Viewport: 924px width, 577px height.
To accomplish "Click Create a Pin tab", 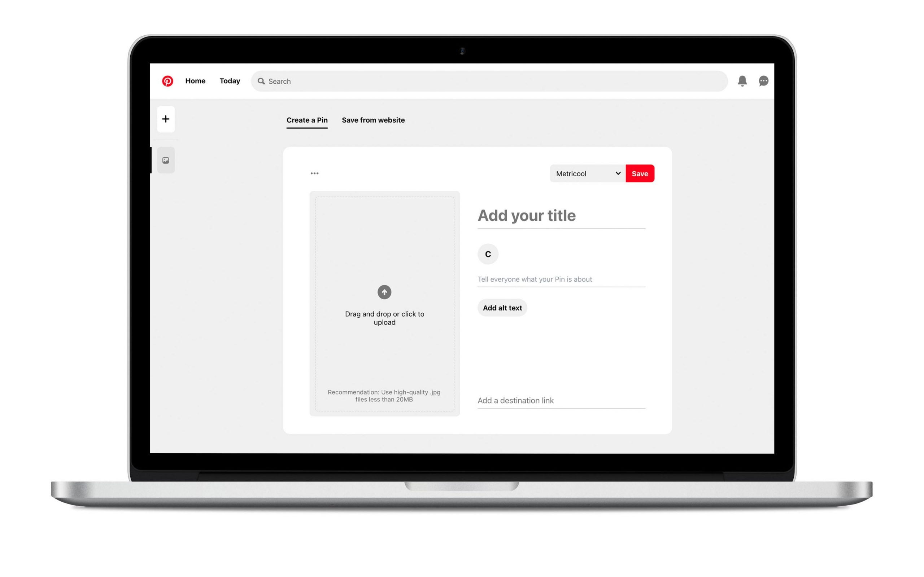I will [x=307, y=120].
